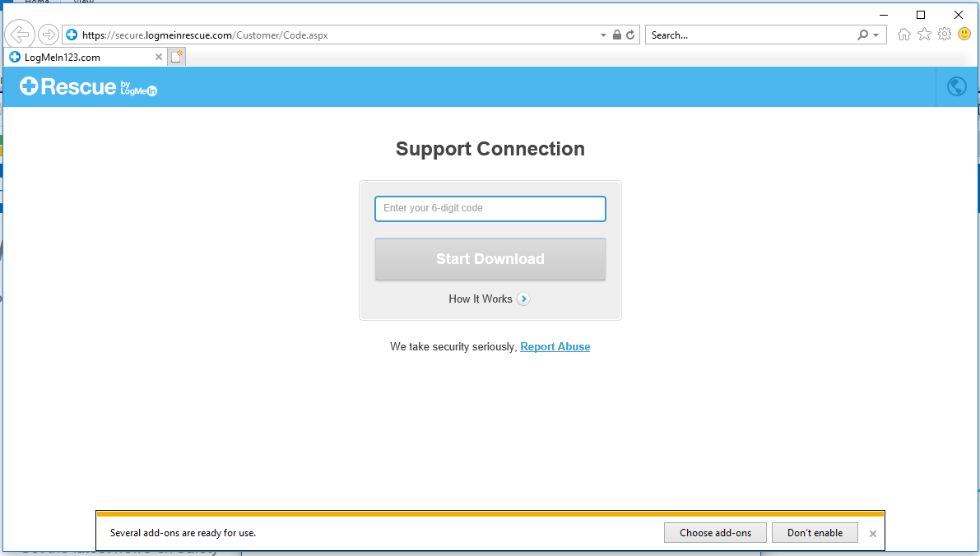Open the Tools gear menu
980x556 pixels.
(944, 35)
